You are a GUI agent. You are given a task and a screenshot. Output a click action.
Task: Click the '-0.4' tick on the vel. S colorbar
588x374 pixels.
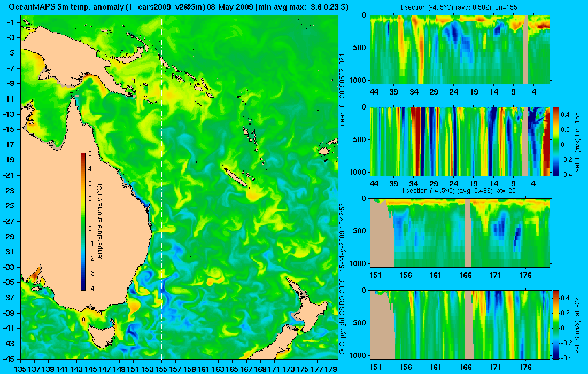(x=565, y=358)
